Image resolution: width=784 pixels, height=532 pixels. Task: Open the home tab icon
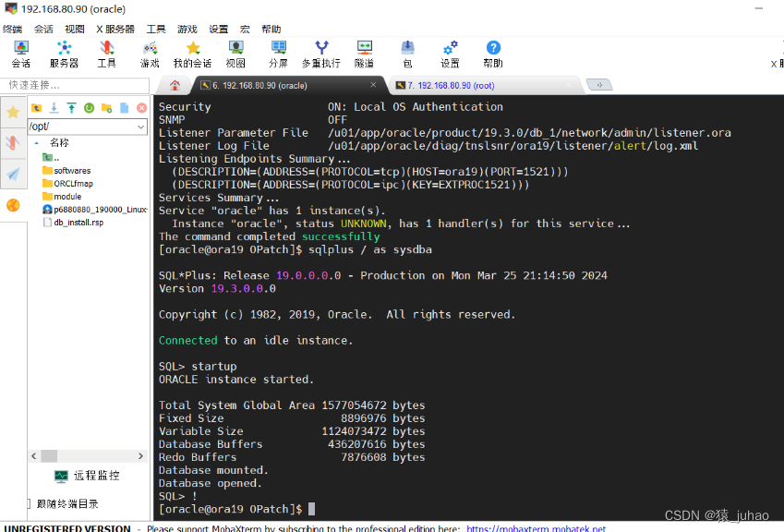[x=175, y=85]
